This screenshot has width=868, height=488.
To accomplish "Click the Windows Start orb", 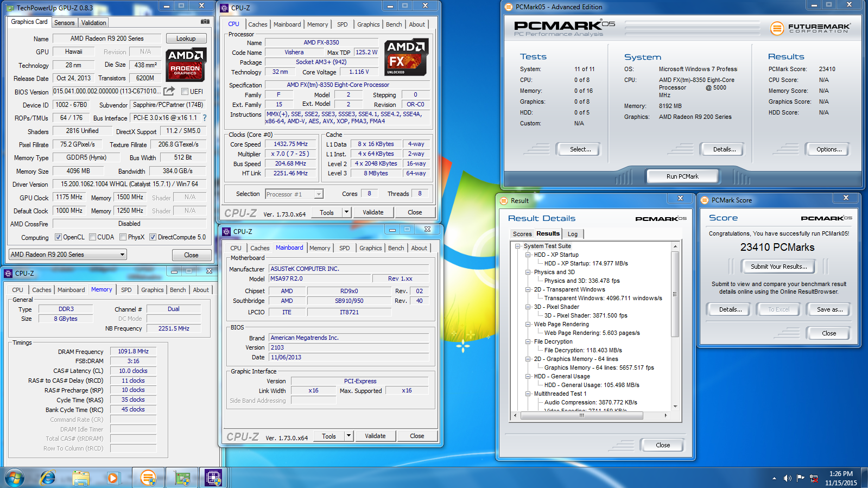I will click(x=15, y=478).
